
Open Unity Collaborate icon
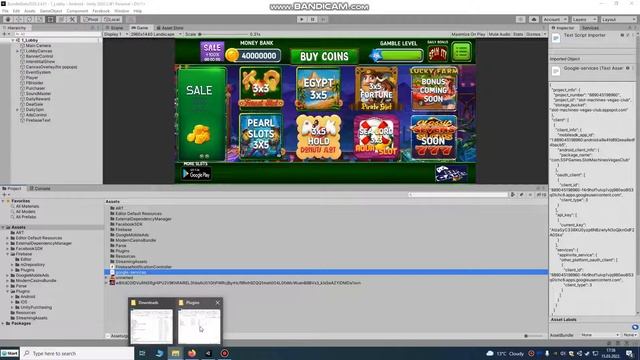click(520, 19)
